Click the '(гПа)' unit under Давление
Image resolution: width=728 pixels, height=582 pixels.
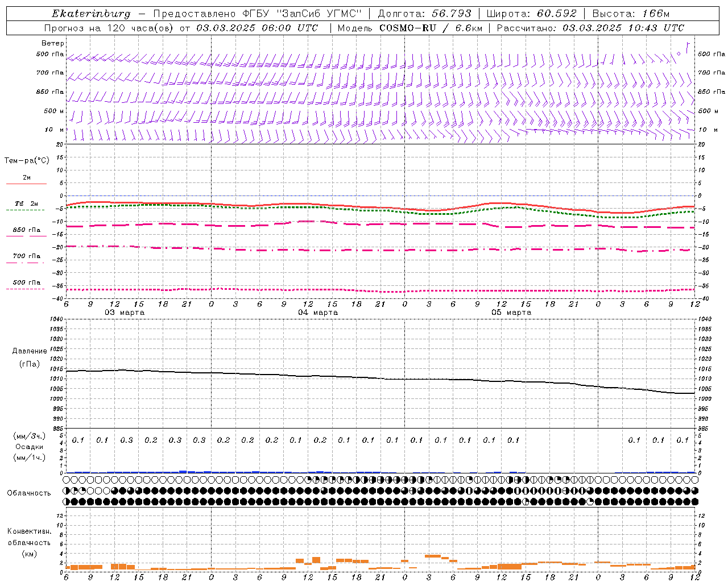tap(30, 364)
